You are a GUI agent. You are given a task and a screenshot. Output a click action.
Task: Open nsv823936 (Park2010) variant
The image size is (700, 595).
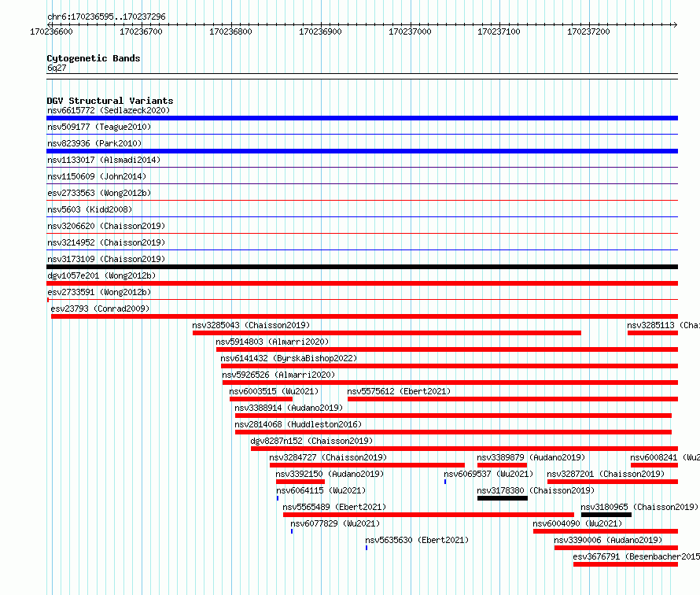coord(94,143)
